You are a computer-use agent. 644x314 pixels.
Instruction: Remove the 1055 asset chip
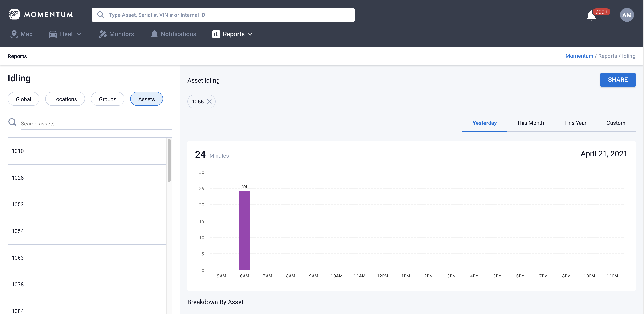pyautogui.click(x=209, y=102)
